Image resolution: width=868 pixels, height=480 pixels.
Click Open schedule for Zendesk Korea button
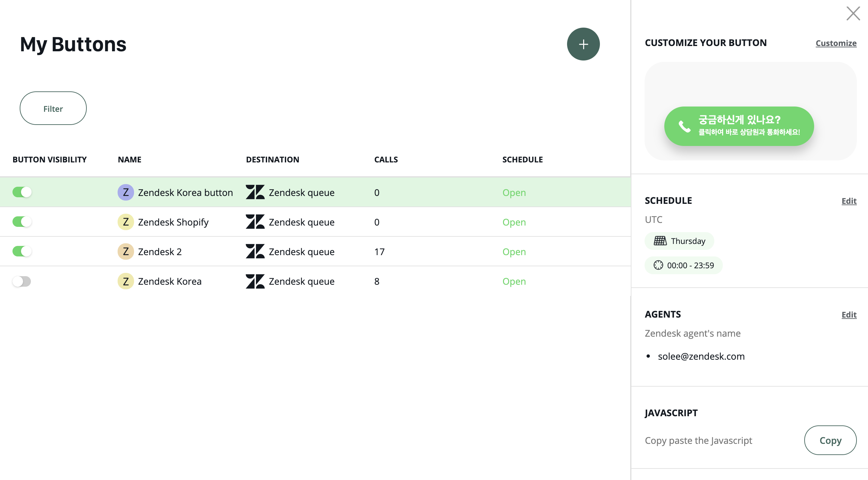pyautogui.click(x=514, y=192)
